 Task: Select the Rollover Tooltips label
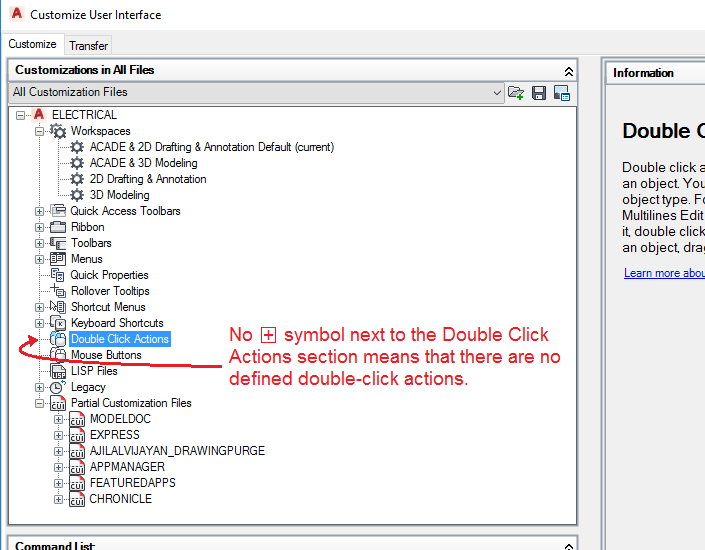point(110,291)
